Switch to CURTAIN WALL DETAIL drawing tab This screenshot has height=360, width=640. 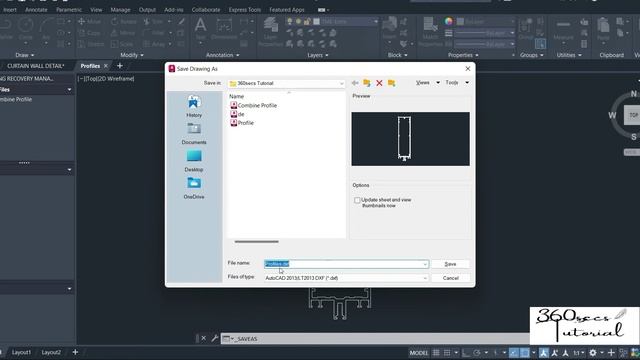(x=36, y=66)
